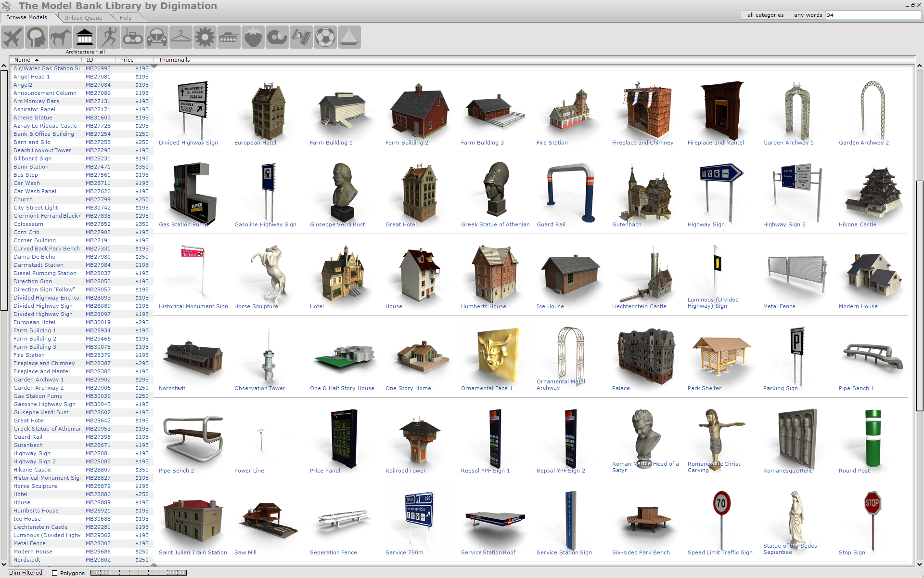Click the Thumbnails column header

pos(174,60)
